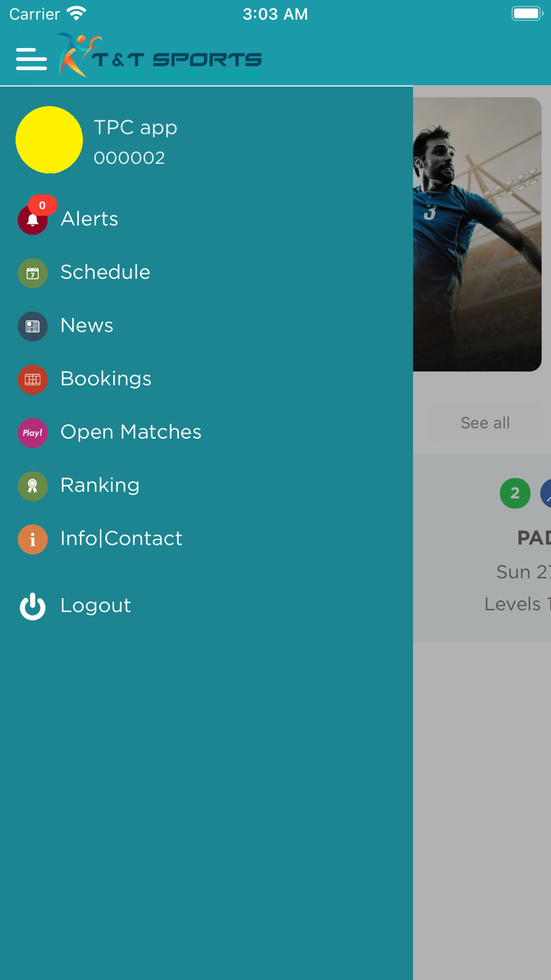Select the orange Info icon
This screenshot has width=551, height=980.
33,539
